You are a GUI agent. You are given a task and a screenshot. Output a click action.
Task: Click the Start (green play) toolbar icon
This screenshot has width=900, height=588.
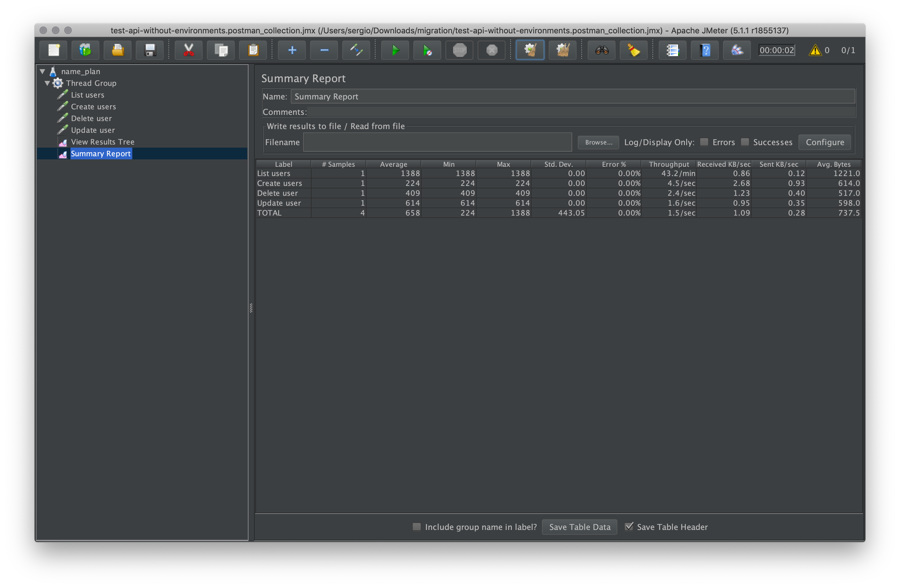tap(395, 50)
